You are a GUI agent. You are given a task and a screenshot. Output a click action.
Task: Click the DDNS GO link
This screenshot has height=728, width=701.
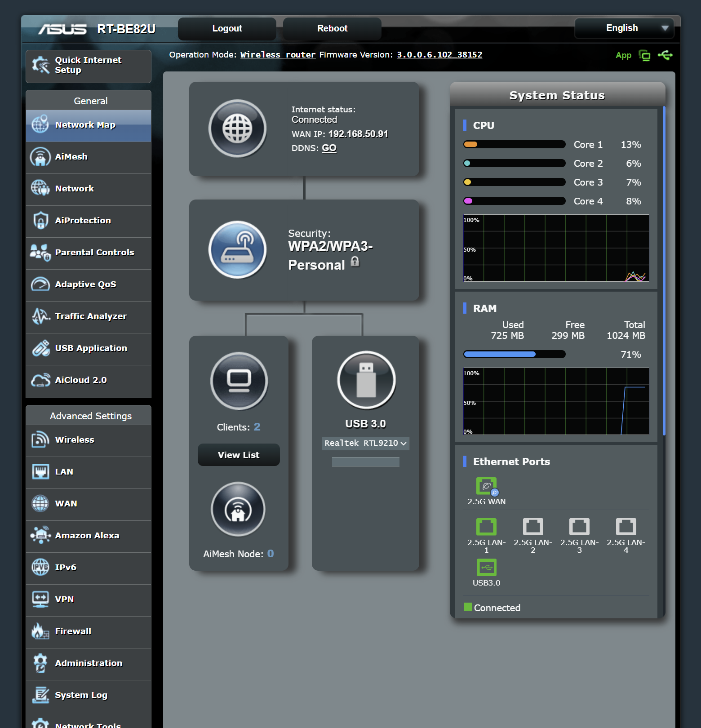329,148
